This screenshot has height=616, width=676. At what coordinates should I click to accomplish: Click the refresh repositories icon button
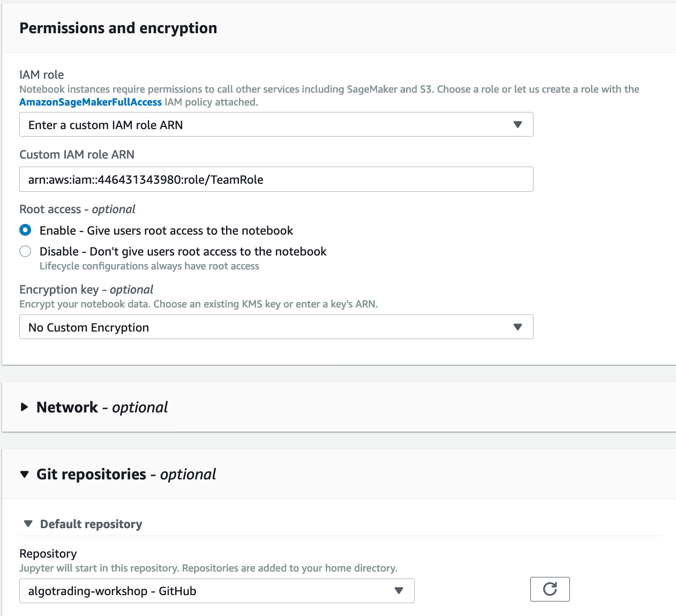click(550, 589)
